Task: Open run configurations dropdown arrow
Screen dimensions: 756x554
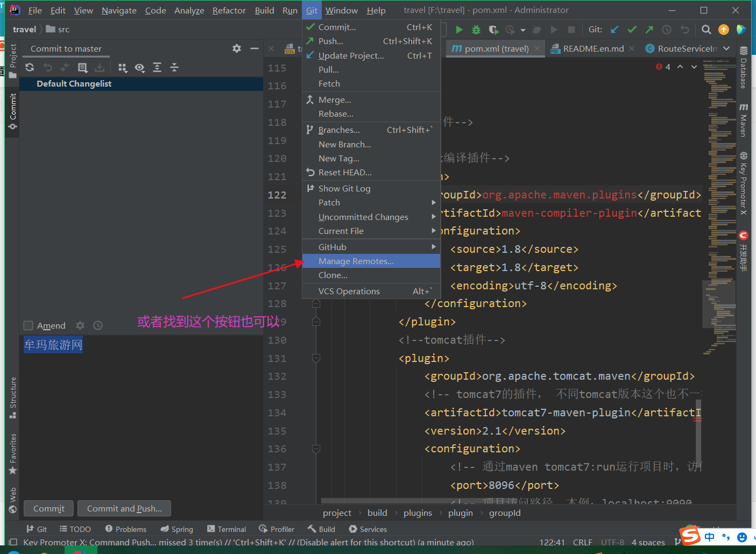Action: pyautogui.click(x=523, y=30)
